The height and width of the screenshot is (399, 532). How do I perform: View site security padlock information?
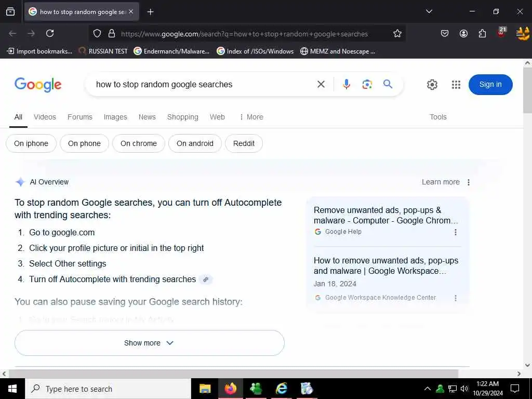[112, 34]
